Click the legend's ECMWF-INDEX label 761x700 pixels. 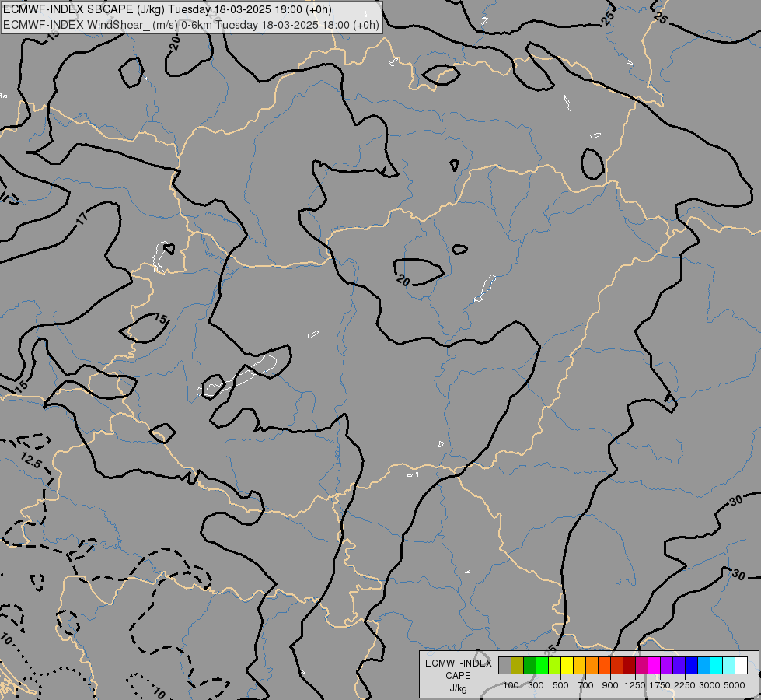tap(458, 663)
